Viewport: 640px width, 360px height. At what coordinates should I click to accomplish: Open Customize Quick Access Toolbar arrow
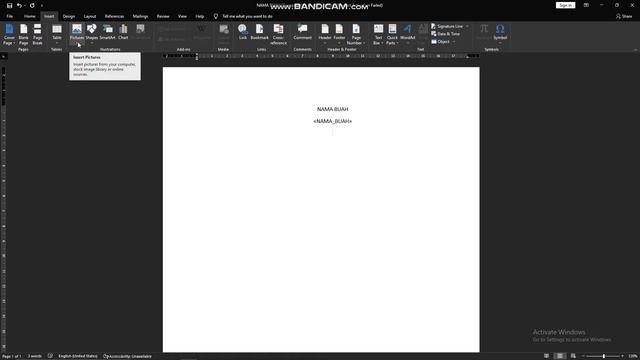42,6
